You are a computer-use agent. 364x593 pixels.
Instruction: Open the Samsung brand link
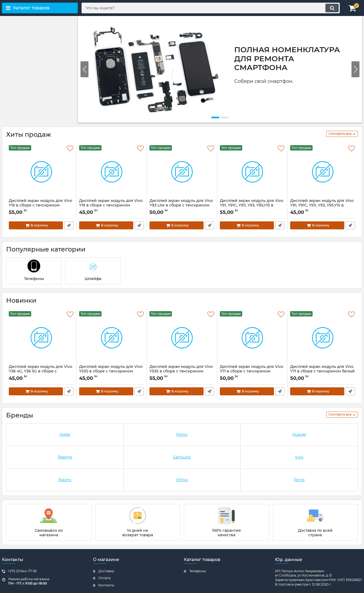[182, 457]
